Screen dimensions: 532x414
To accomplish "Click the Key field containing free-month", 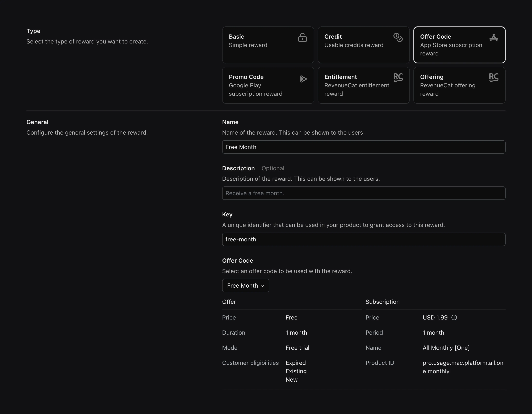I will pos(363,240).
